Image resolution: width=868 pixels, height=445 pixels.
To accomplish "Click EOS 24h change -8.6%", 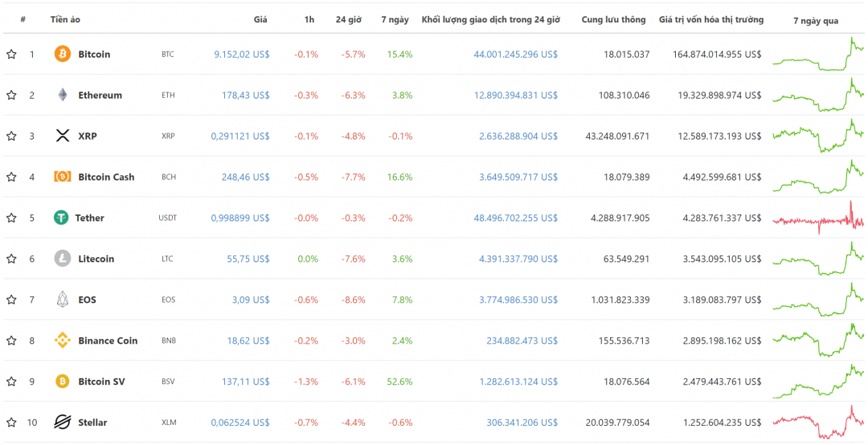I will [x=352, y=300].
